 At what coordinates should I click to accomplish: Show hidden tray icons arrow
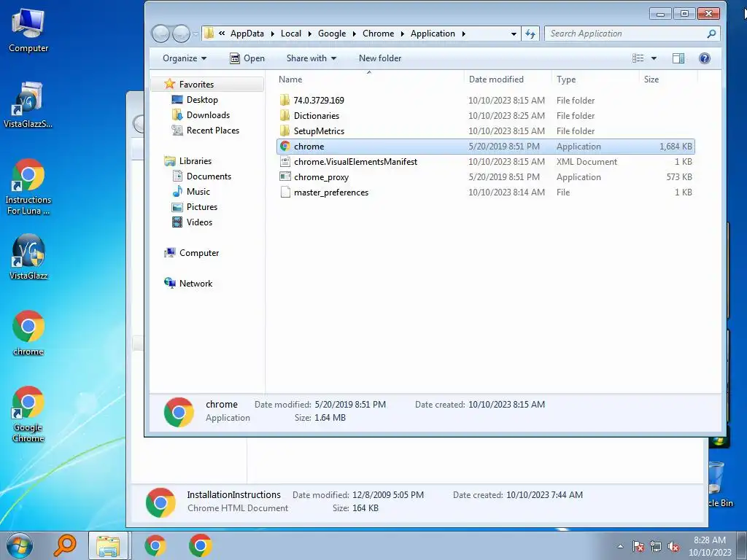[x=620, y=547]
